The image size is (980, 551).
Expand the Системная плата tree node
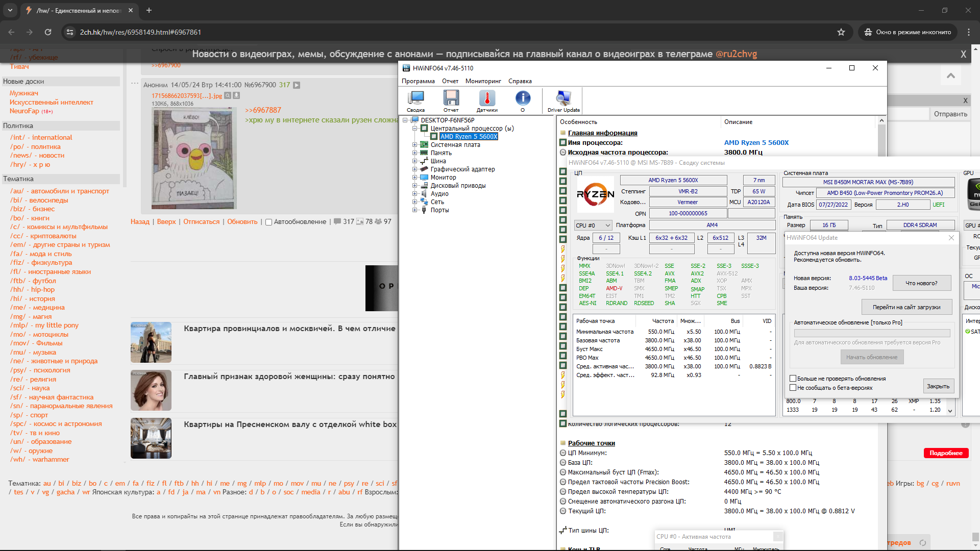(415, 145)
